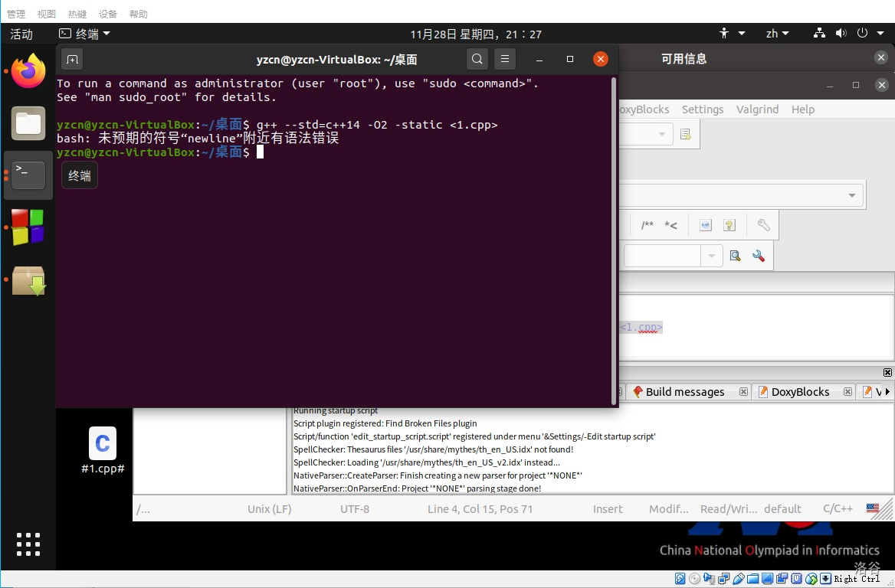Open the date and time panel
This screenshot has height=588, width=895.
tap(476, 34)
